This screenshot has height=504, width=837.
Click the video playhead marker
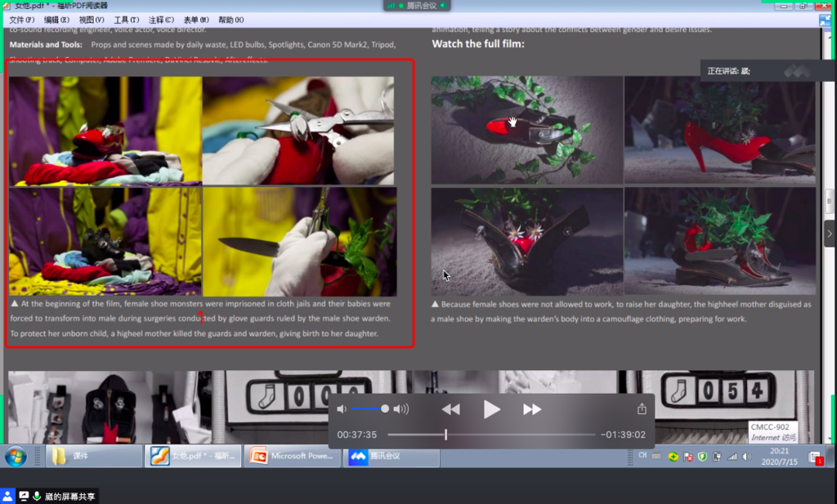[x=445, y=435]
